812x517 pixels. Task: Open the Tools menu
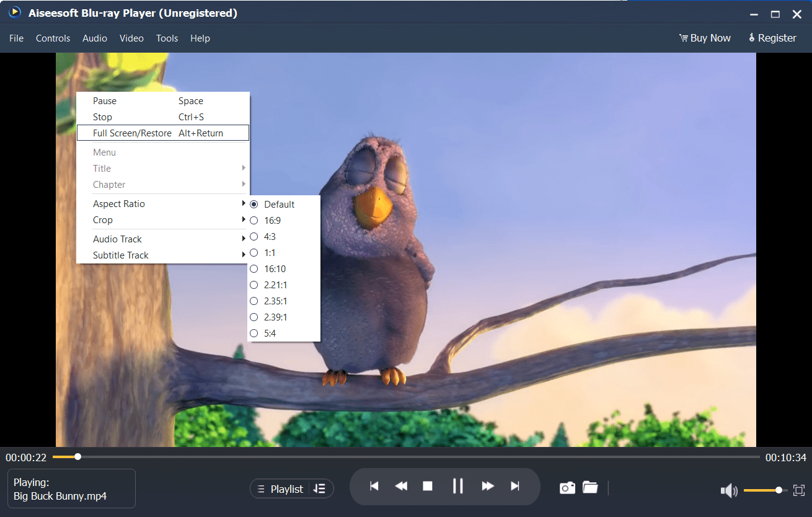[x=167, y=38]
